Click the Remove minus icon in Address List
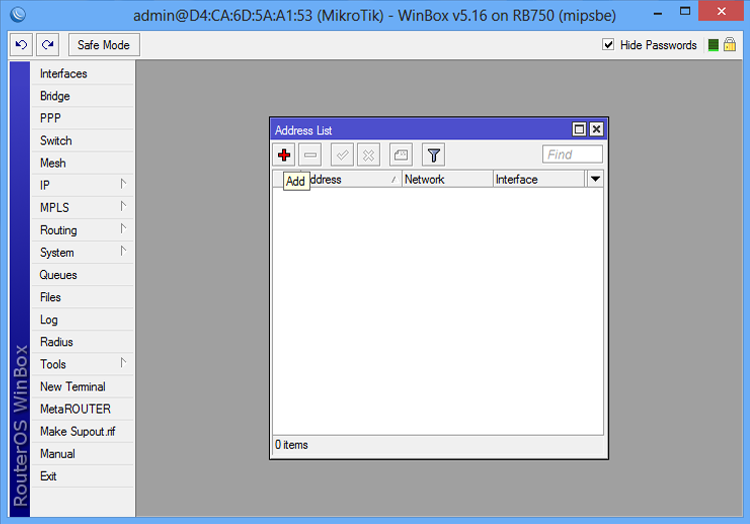Viewport: 750px width, 524px height. [x=310, y=155]
